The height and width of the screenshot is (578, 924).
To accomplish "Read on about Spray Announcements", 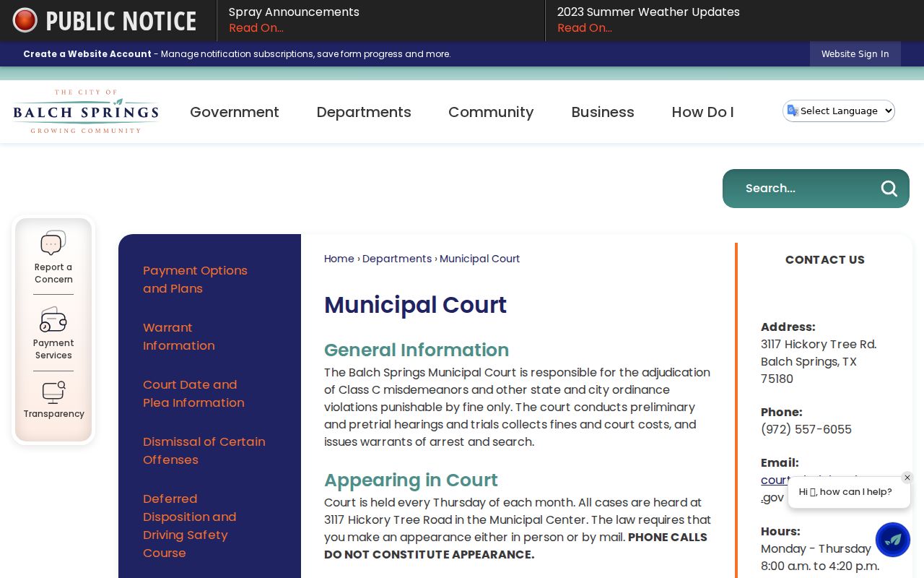I will (x=256, y=28).
